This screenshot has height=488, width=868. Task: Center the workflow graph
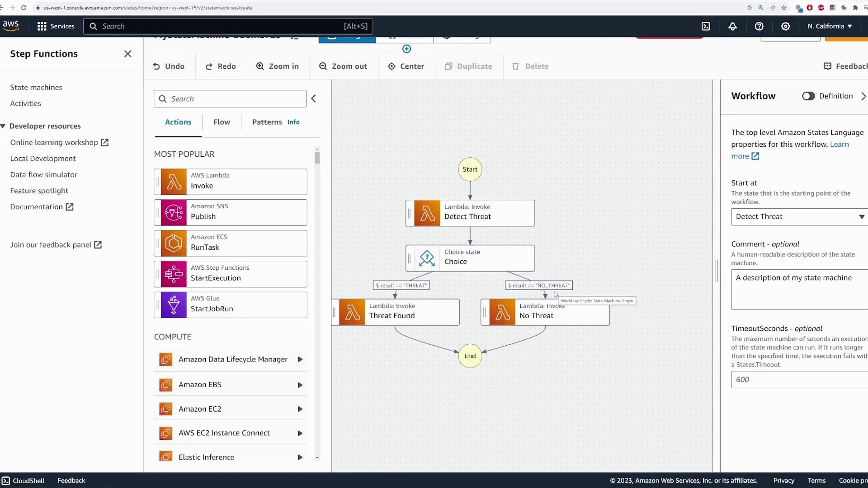[406, 66]
